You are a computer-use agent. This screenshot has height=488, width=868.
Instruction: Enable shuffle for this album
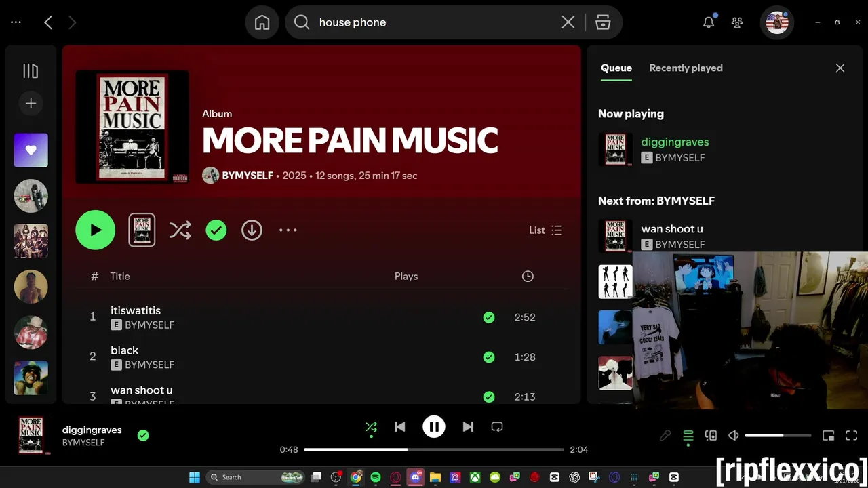180,230
